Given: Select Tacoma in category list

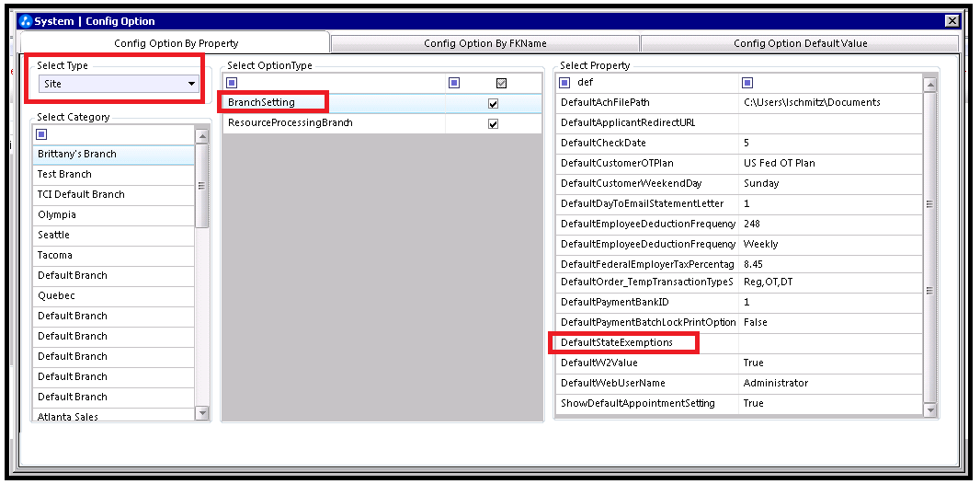Looking at the screenshot, I should [x=114, y=255].
